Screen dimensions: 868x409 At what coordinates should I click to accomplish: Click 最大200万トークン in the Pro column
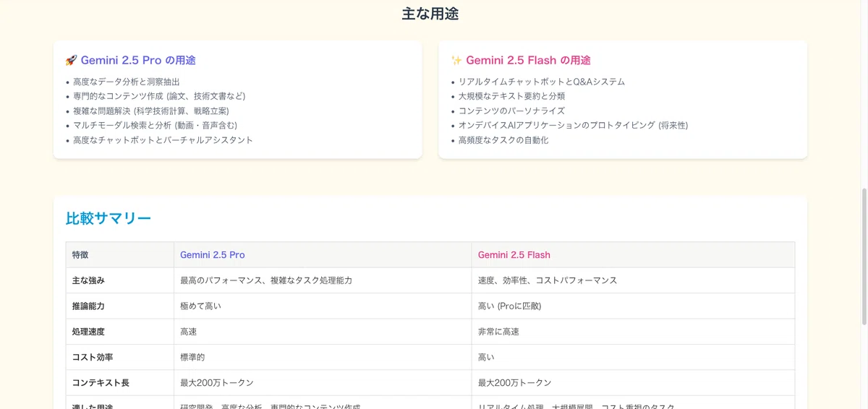(x=323, y=382)
